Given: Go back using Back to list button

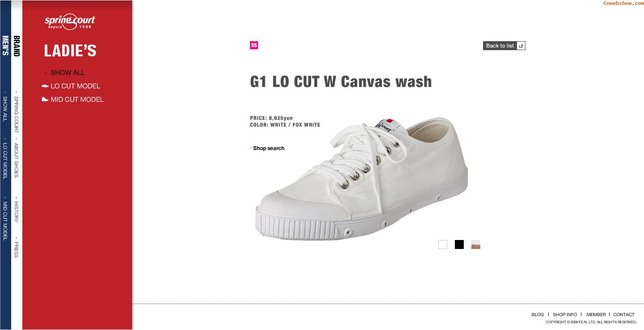Looking at the screenshot, I should pos(500,46).
